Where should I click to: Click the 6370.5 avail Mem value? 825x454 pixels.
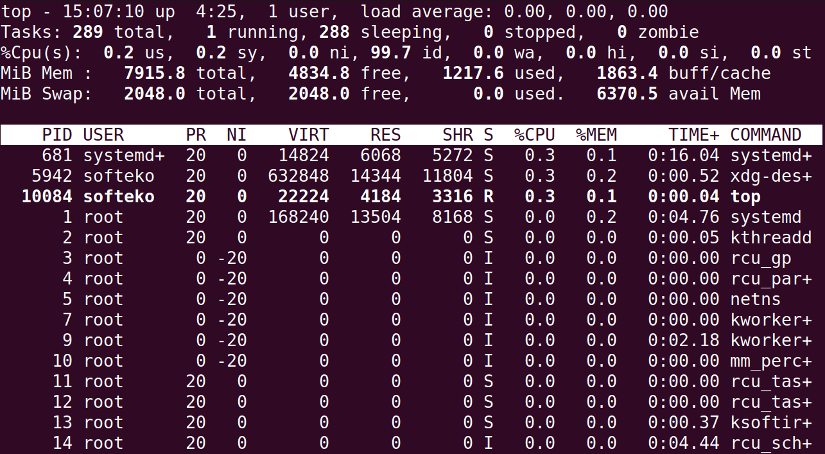tap(627, 94)
